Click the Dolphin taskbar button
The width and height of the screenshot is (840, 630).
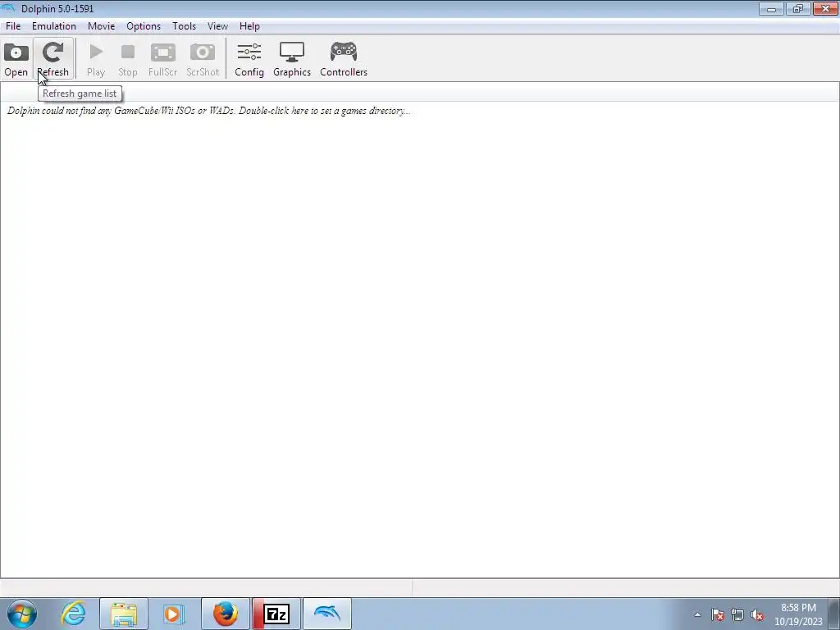327,614
